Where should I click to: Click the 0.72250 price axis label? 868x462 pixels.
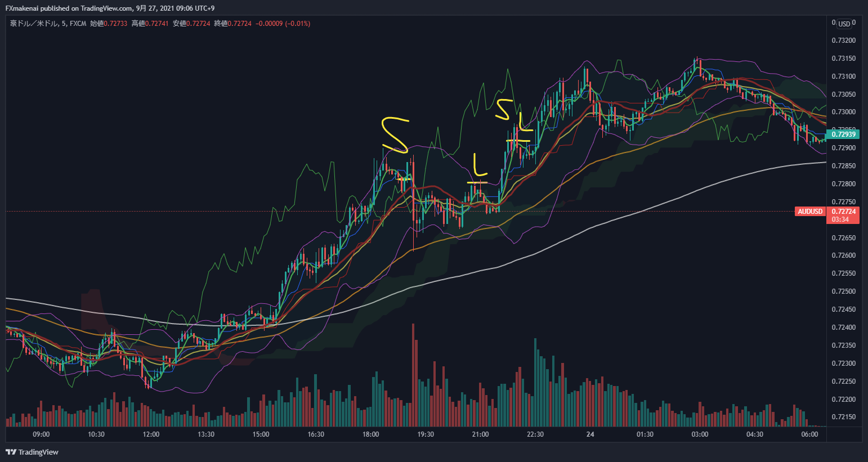pyautogui.click(x=843, y=382)
